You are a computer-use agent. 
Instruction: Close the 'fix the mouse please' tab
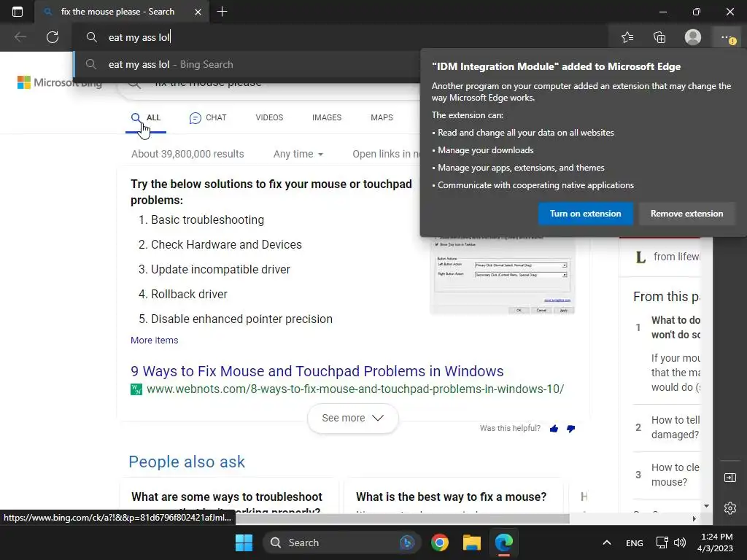click(198, 12)
